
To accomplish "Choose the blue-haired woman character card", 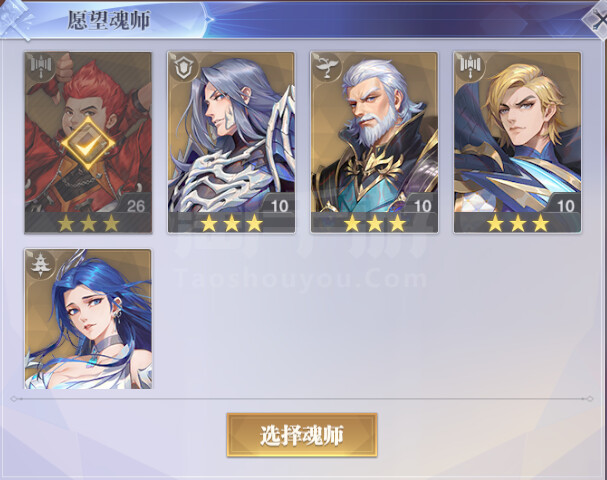I will click(x=88, y=319).
